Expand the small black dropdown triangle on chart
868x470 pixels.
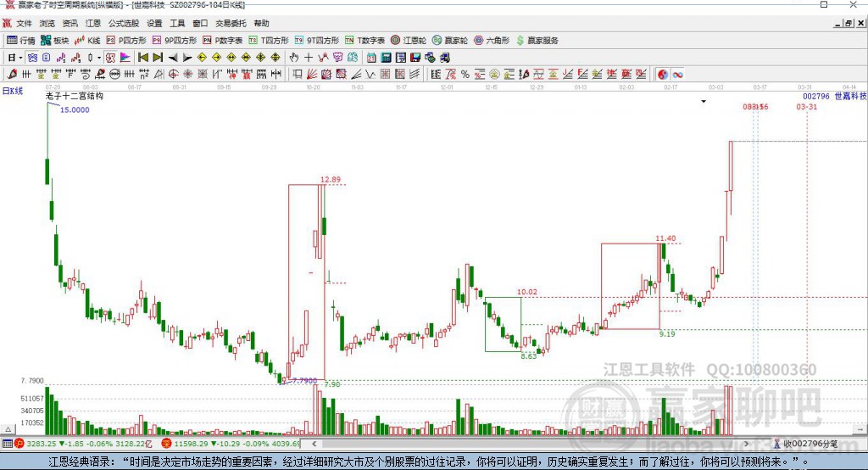[x=704, y=102]
